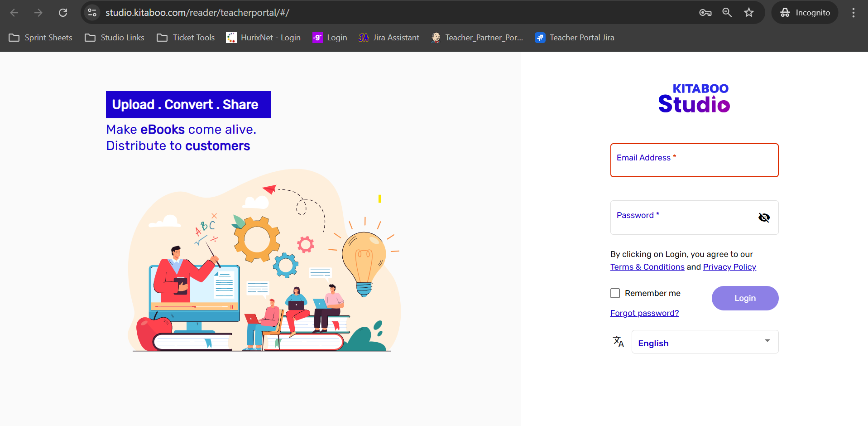Open site information icon in address bar
Viewport: 868px width, 426px height.
coord(92,13)
